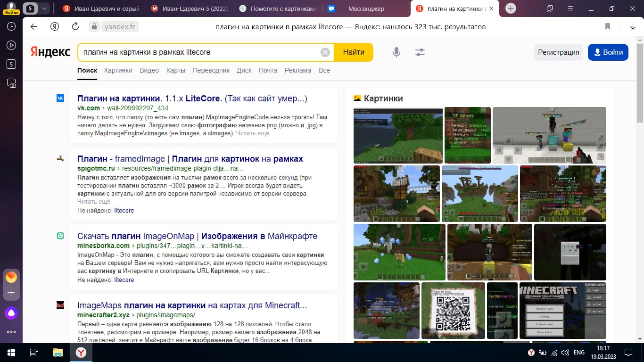The width and height of the screenshot is (644, 362).
Task: Switch to the Мессенджер tab
Action: pos(366,8)
